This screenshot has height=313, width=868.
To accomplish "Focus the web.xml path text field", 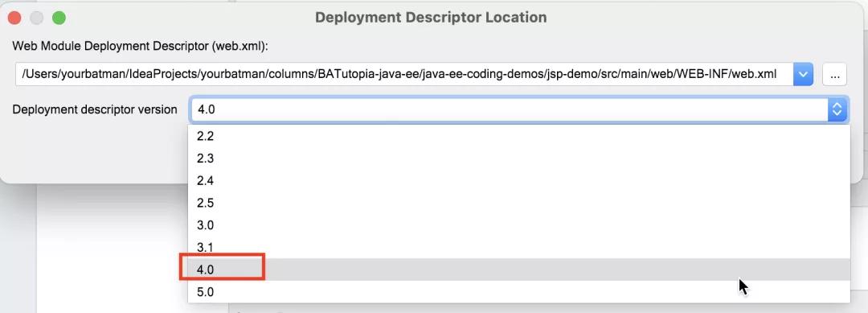I will 404,74.
